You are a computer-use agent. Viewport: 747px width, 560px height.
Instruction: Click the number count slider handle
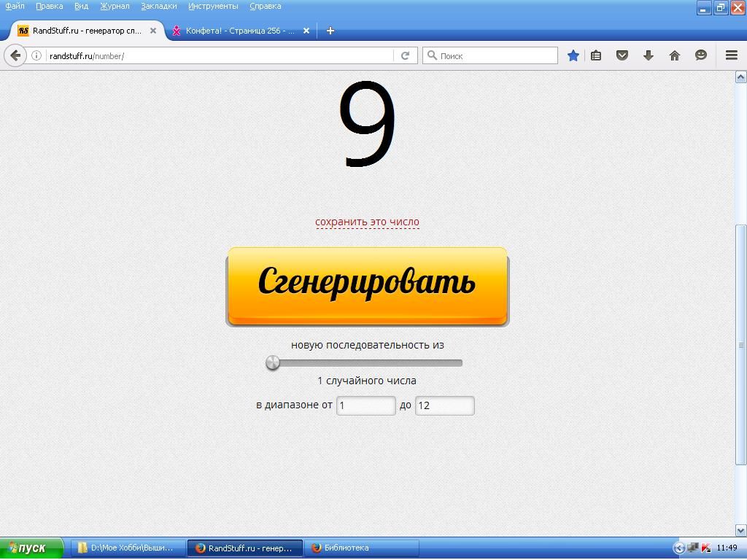point(273,362)
